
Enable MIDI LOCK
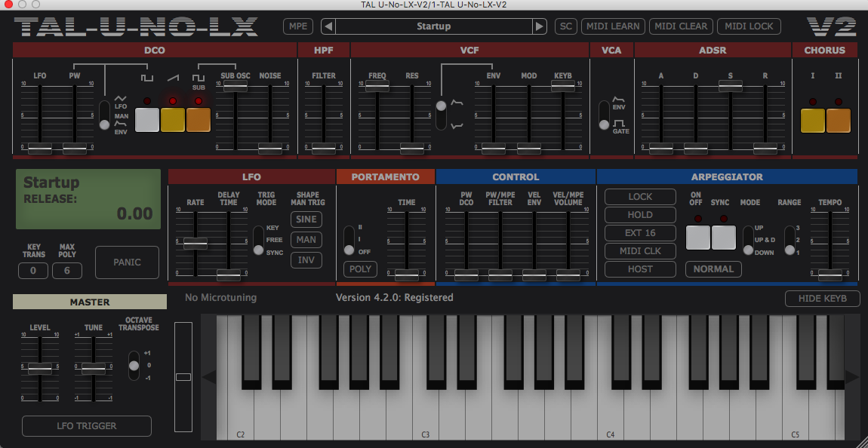coord(749,26)
